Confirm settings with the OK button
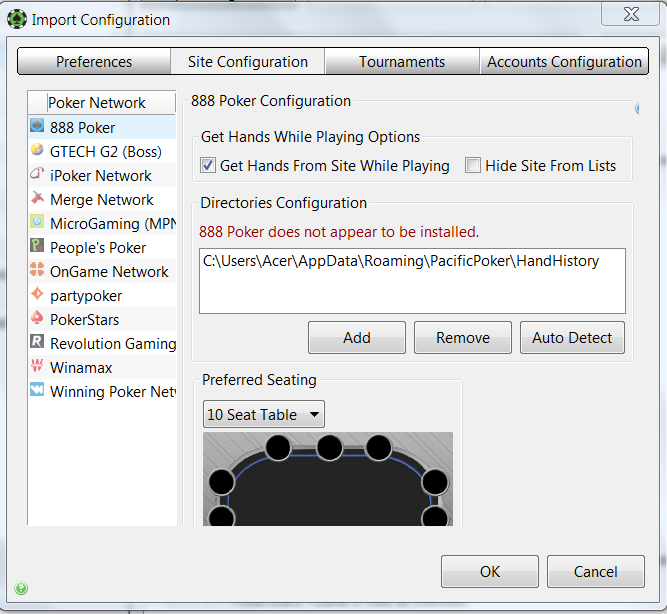 click(x=490, y=571)
